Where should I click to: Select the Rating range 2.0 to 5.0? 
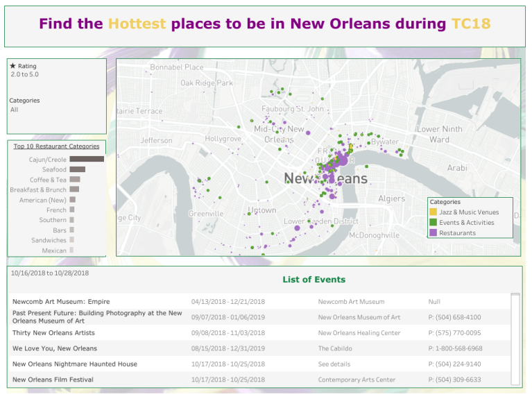coord(25,74)
